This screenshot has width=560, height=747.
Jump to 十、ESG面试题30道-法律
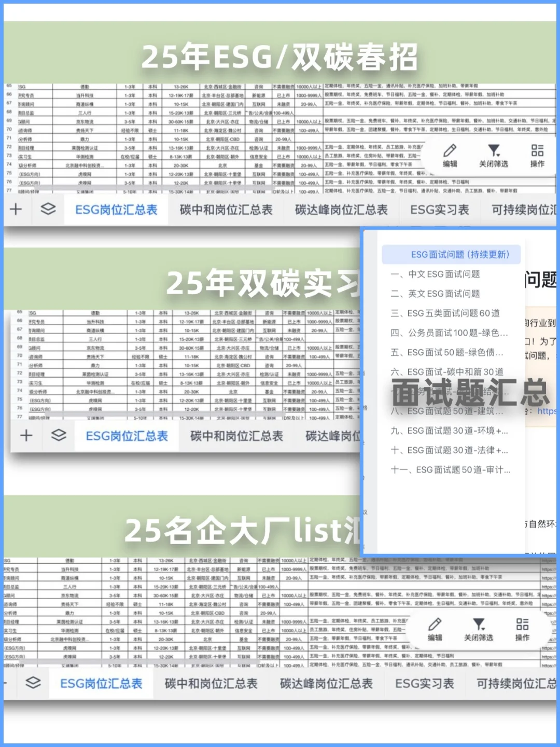coord(449,450)
